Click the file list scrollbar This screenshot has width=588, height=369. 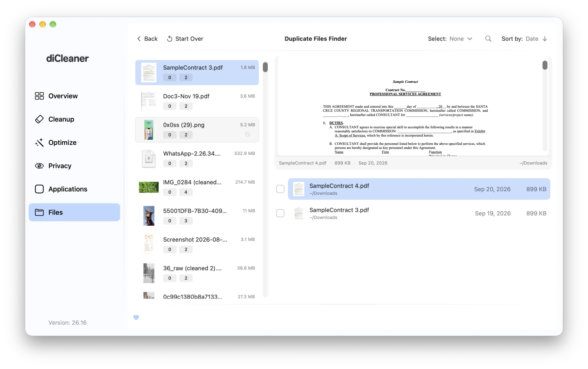[265, 67]
